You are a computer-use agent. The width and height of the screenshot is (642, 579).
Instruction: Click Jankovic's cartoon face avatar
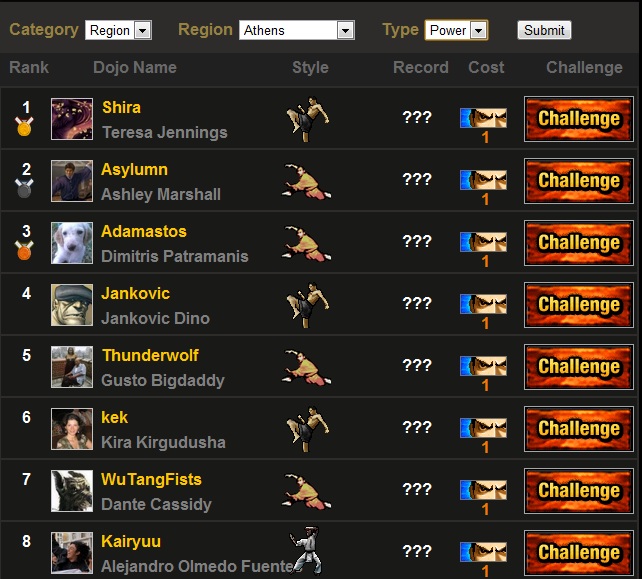point(72,305)
